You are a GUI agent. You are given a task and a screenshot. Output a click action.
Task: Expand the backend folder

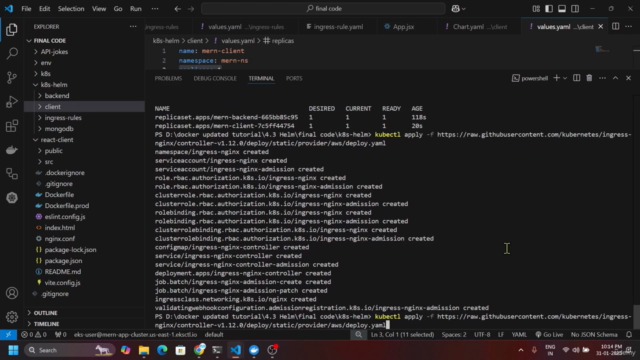point(57,96)
